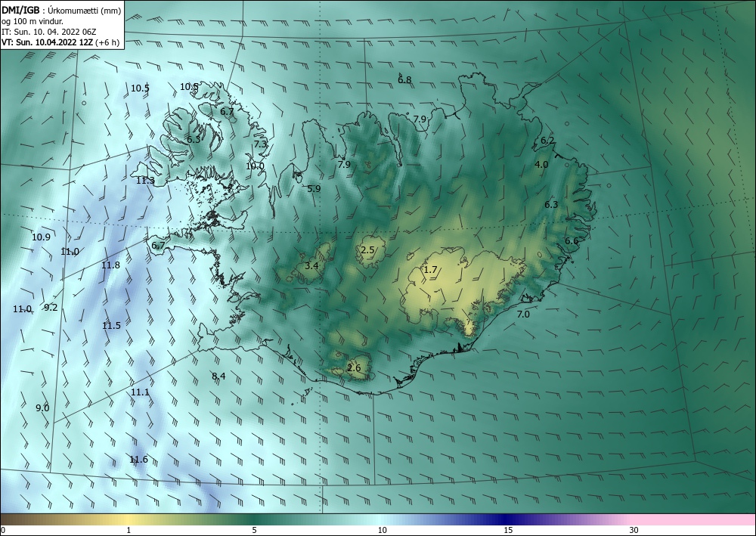Click the 1.7 value on the large glacier
This screenshot has width=756, height=536.
pyautogui.click(x=430, y=270)
